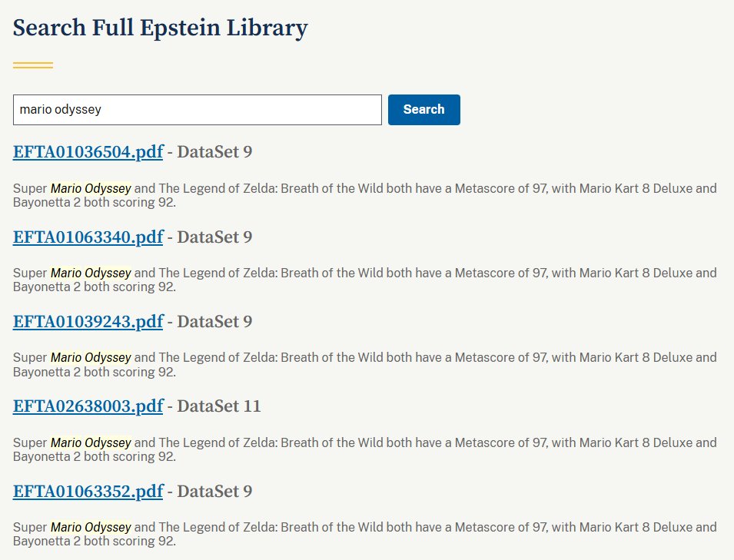Click the snippet text under EFTA02638003.pdf
This screenshot has height=560, width=734.
(x=364, y=449)
